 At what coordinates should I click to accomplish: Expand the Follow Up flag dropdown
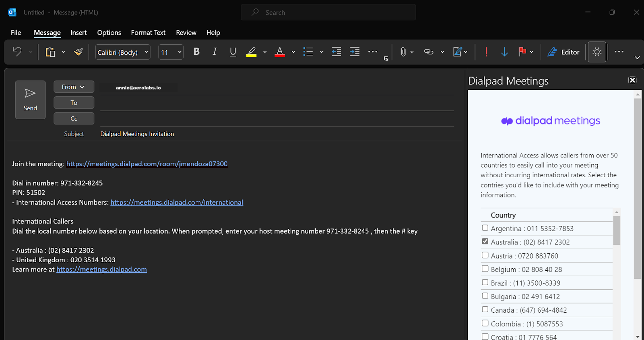(x=532, y=52)
